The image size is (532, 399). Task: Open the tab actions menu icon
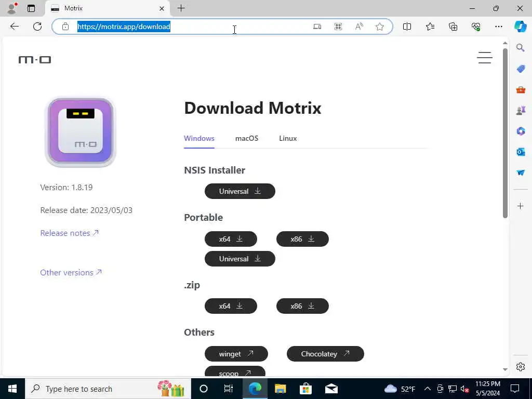click(31, 8)
